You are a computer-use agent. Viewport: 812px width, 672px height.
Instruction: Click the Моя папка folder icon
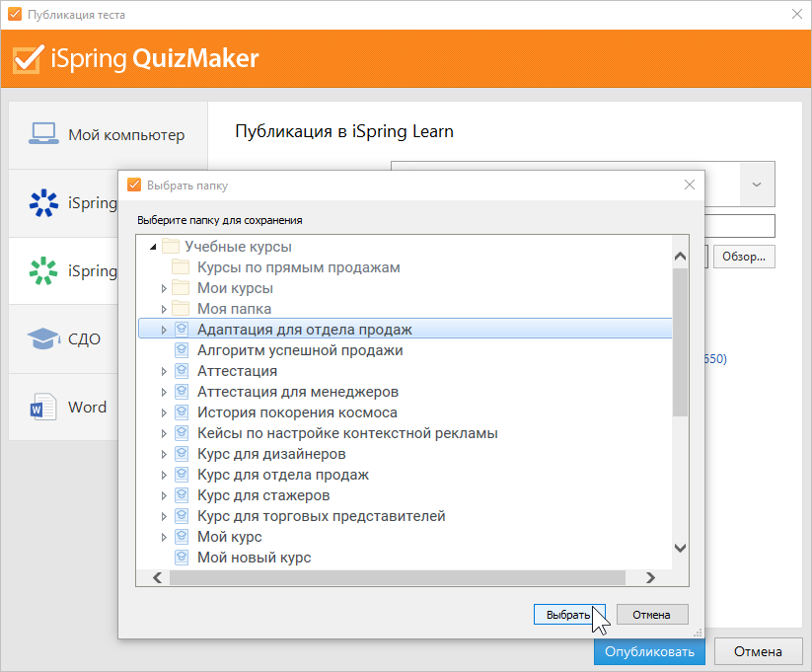coord(181,308)
